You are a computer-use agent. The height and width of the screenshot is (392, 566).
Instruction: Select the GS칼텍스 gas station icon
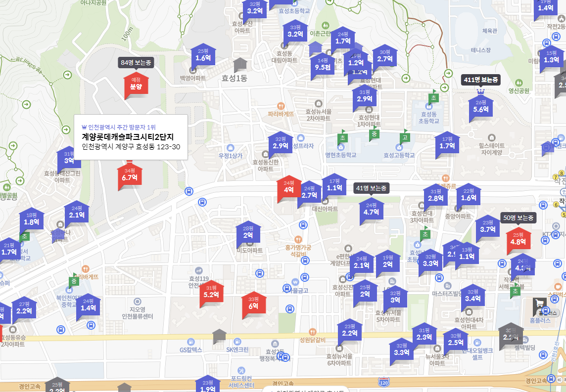pyautogui.click(x=191, y=342)
